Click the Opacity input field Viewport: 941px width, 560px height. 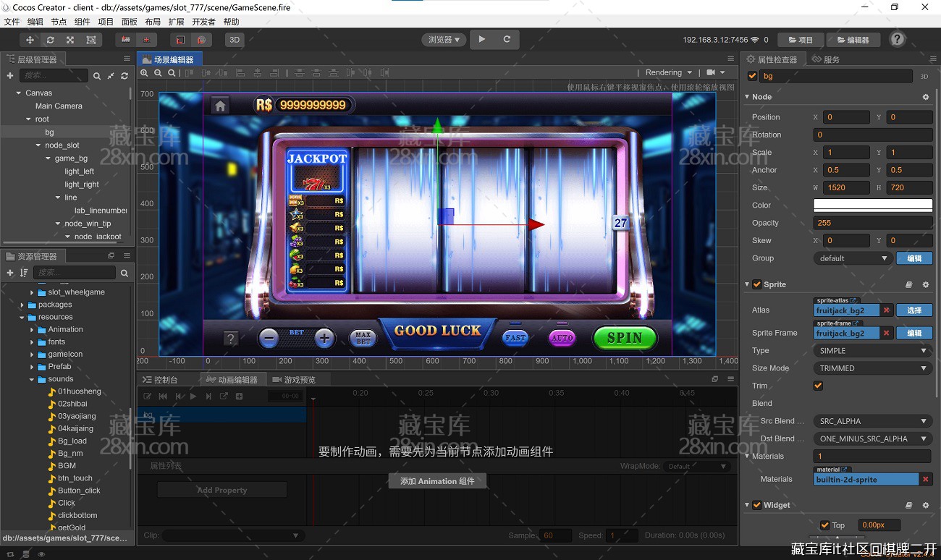pos(872,223)
